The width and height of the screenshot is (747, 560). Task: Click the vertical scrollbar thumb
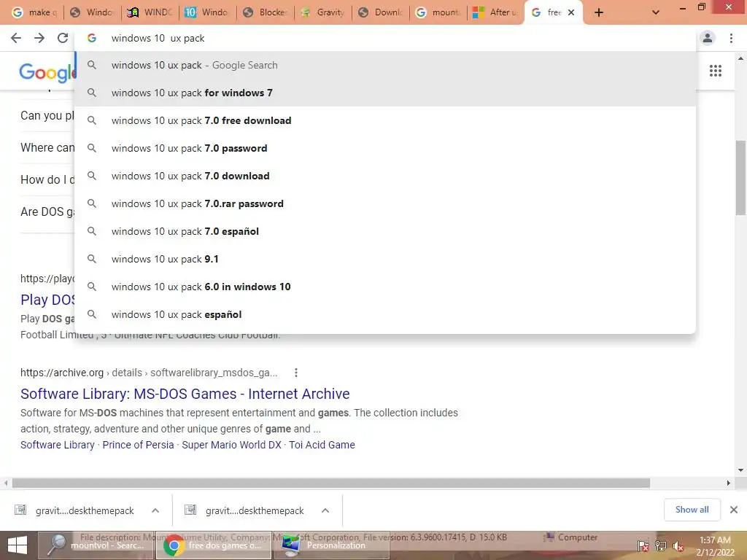tap(740, 178)
